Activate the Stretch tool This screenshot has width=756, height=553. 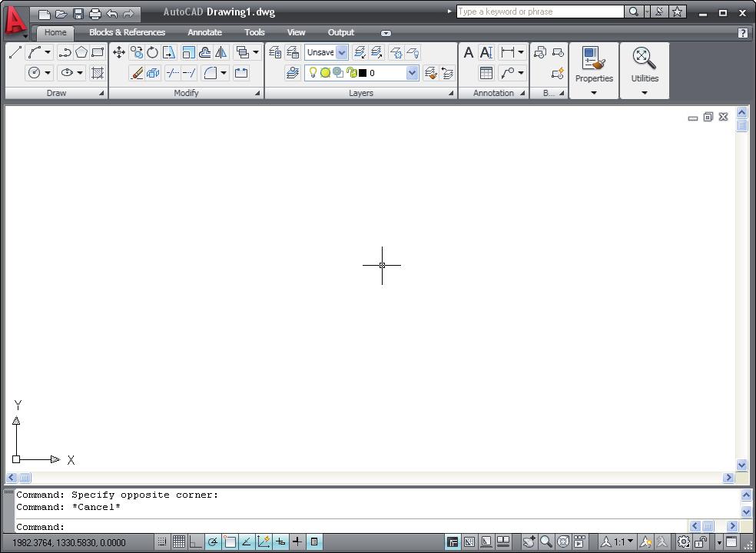169,52
